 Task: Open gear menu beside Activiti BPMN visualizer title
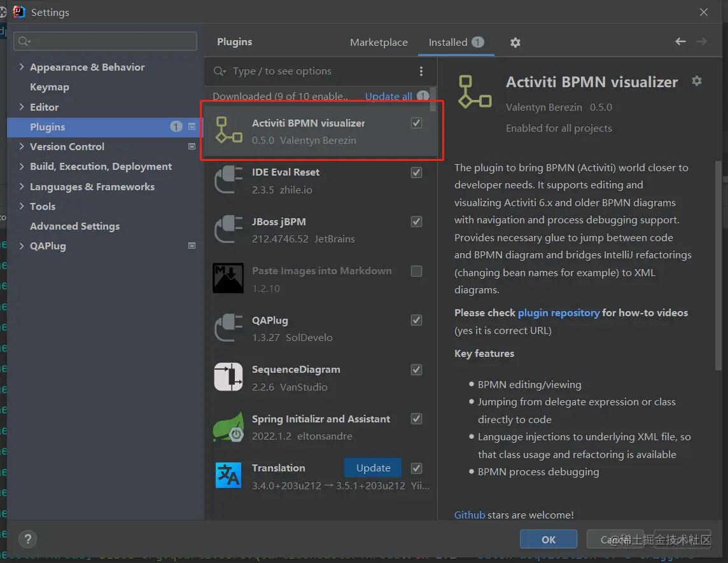coord(696,81)
